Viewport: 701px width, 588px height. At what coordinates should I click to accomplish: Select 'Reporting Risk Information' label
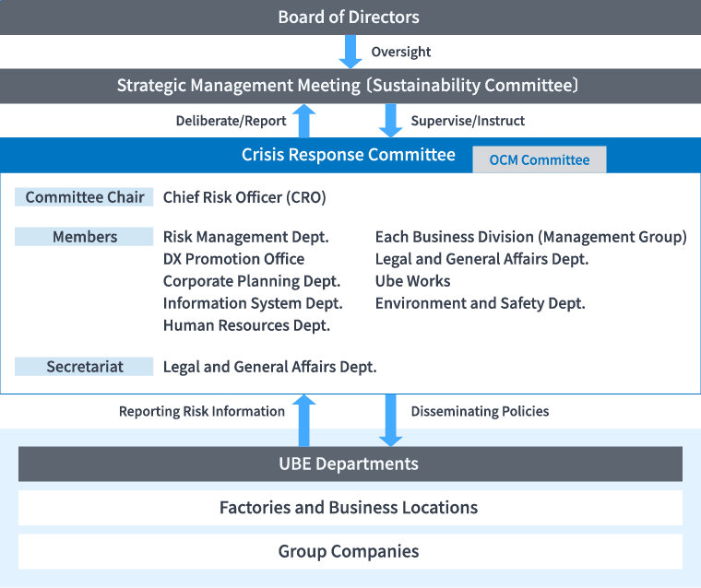(202, 411)
